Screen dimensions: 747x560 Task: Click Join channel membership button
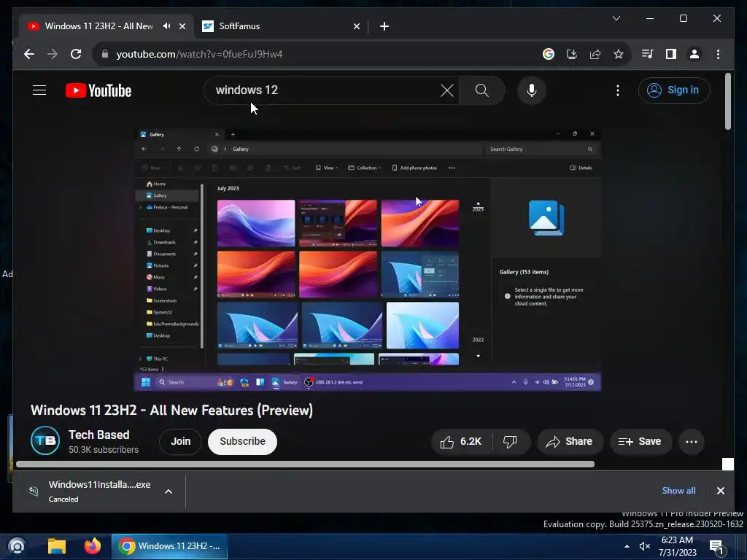pyautogui.click(x=181, y=441)
